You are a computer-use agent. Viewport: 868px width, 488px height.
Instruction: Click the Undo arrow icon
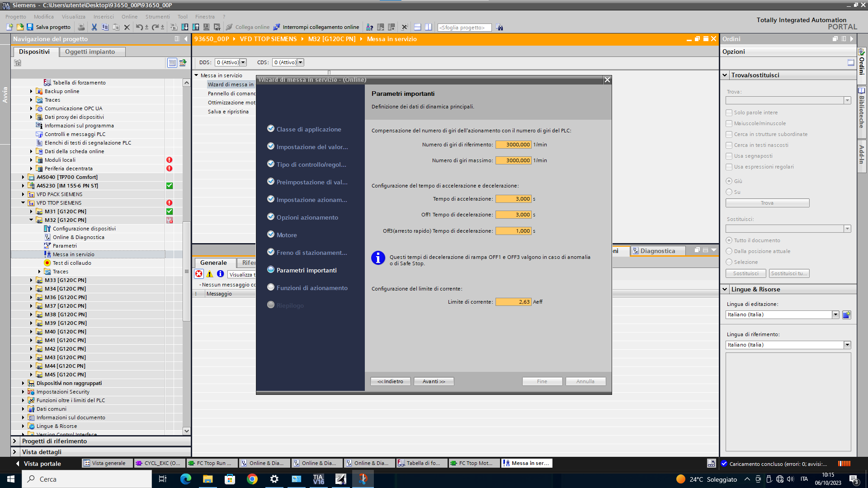(139, 27)
